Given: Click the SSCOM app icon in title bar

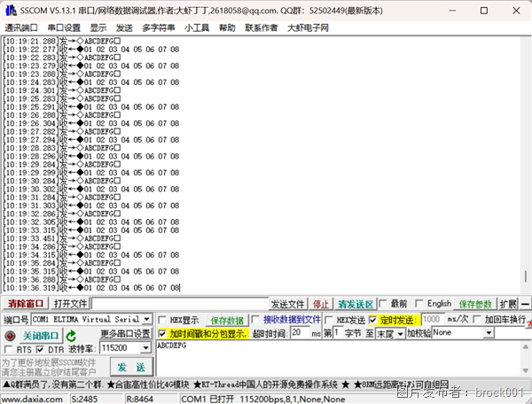Looking at the screenshot, I should [11, 11].
